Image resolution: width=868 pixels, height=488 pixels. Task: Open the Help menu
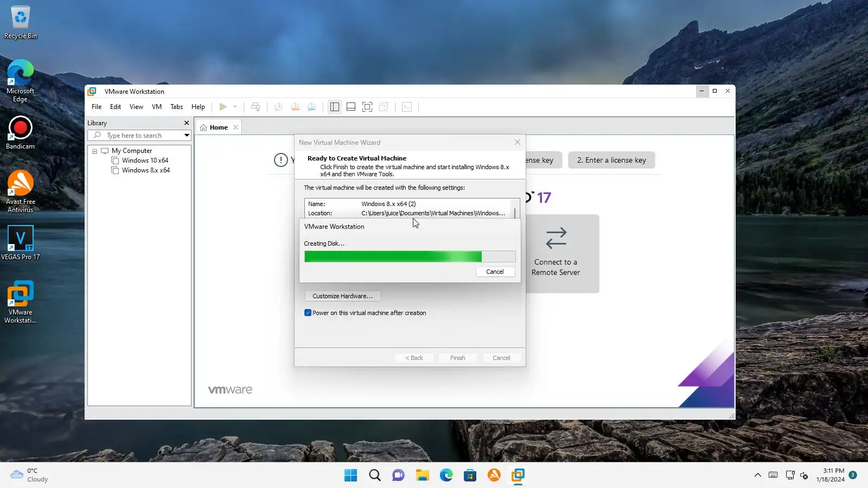click(198, 107)
